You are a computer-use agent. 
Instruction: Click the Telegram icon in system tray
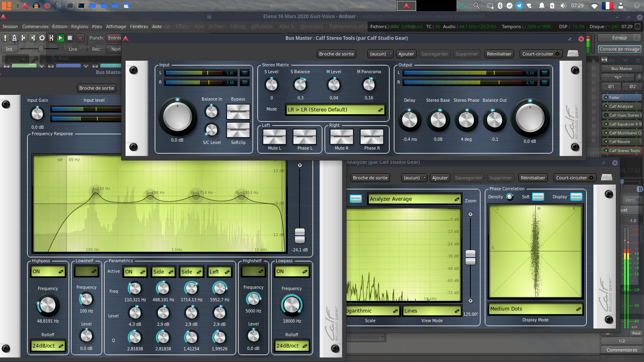[x=519, y=6]
